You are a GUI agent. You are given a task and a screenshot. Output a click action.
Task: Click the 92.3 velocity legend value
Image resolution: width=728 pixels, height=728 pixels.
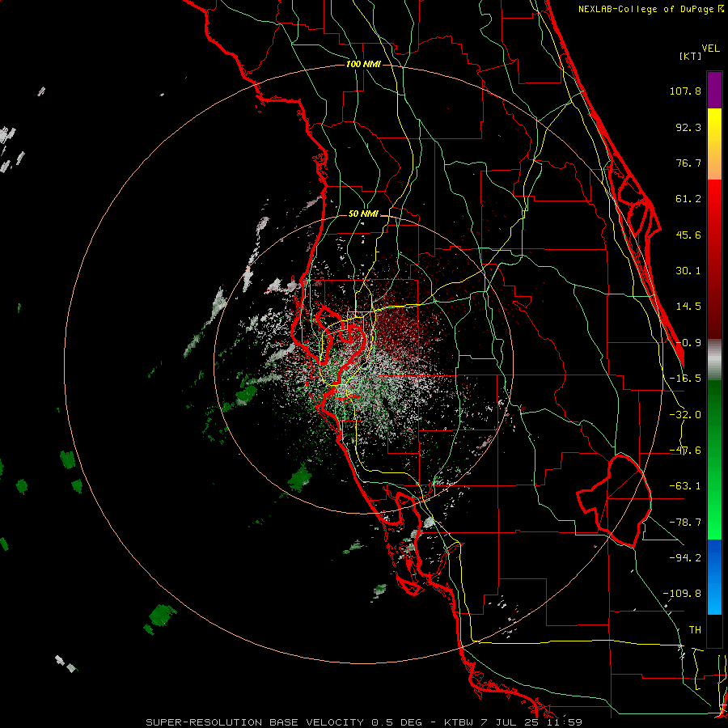[688, 127]
